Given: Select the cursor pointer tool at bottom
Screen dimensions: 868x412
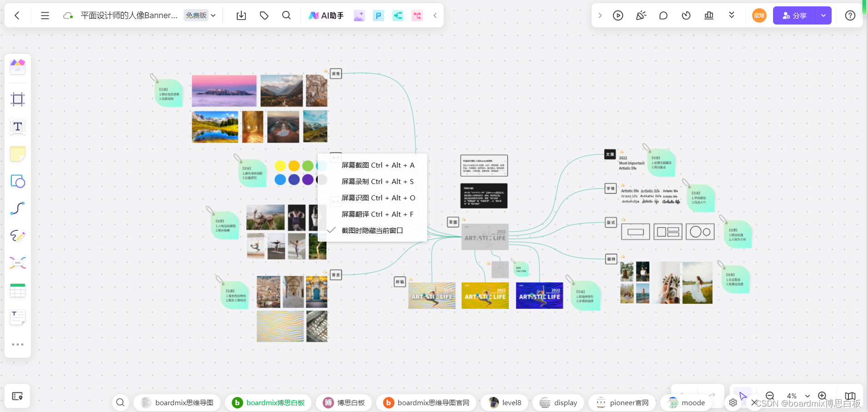Looking at the screenshot, I should pyautogui.click(x=743, y=396).
